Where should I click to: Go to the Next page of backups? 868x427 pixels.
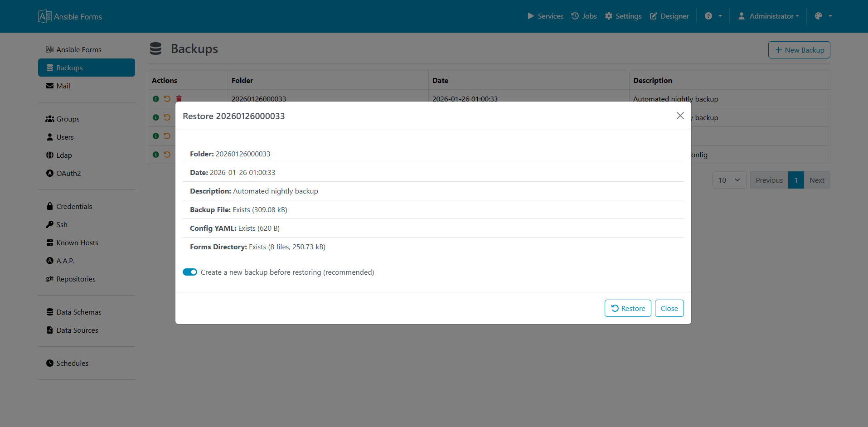coord(816,180)
